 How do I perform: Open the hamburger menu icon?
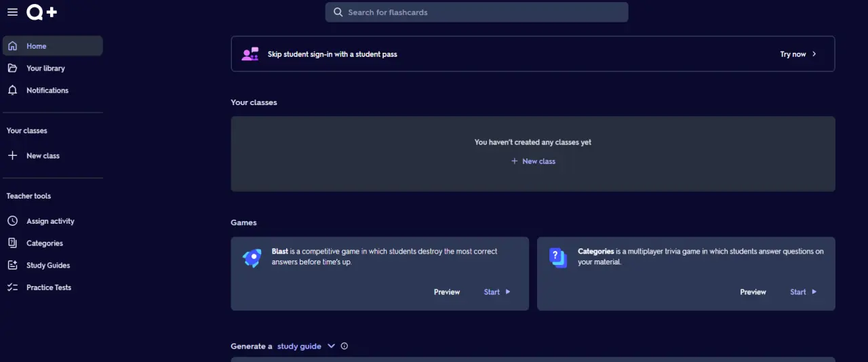[12, 12]
